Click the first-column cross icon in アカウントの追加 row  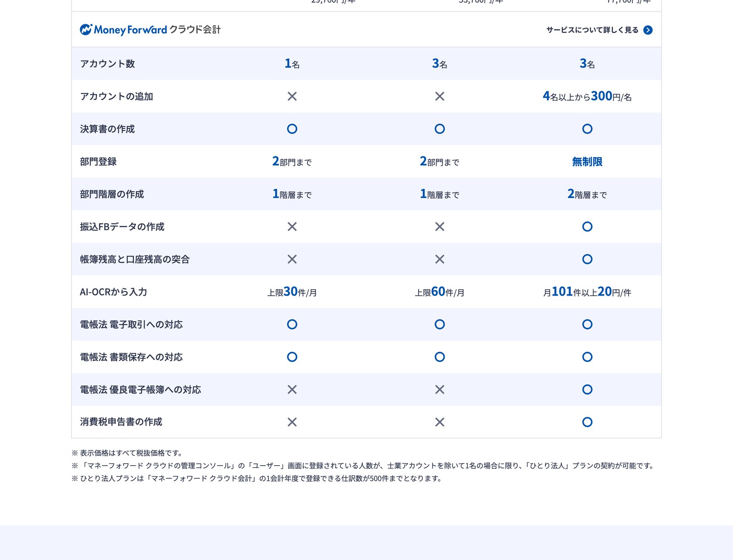click(x=292, y=96)
